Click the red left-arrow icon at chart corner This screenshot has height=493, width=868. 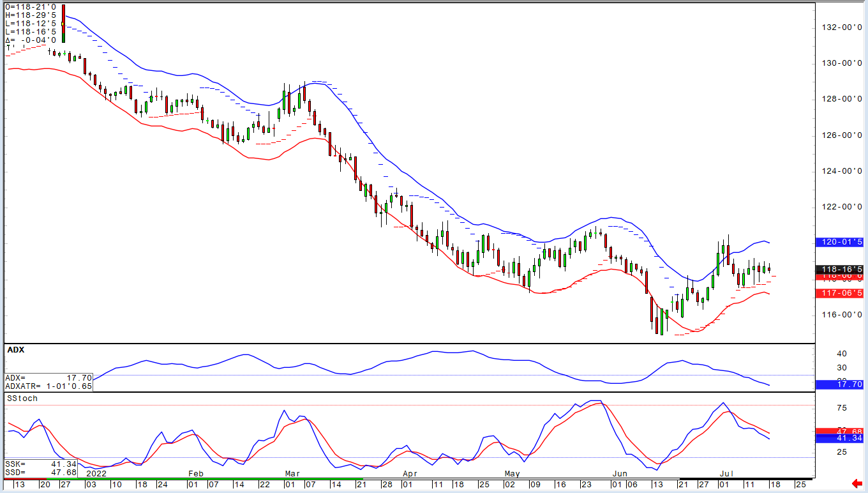tap(857, 483)
